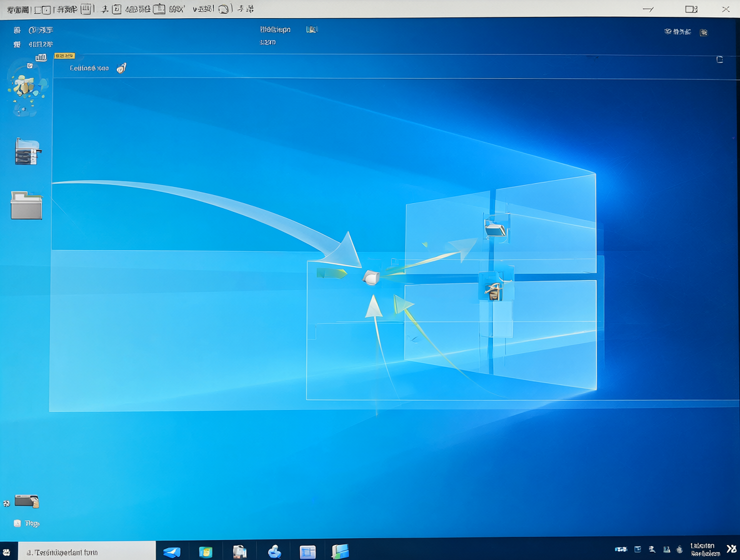This screenshot has height=560, width=740.
Task: Open the taskbar clock in the system tray
Action: tap(704, 549)
